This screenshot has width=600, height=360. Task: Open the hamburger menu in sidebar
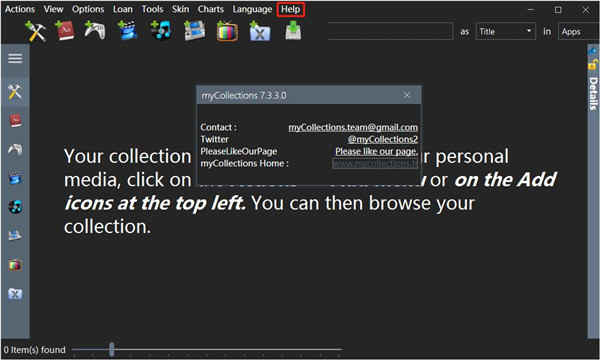15,59
